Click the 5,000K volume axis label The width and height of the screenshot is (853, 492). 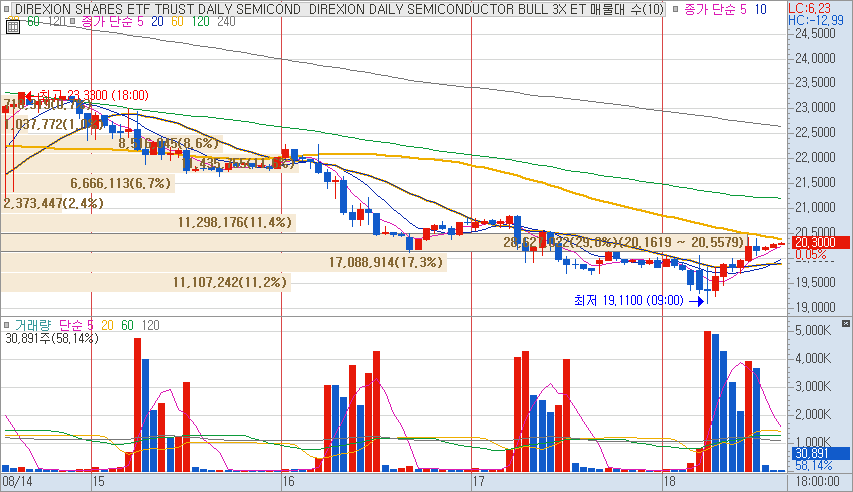(x=813, y=330)
